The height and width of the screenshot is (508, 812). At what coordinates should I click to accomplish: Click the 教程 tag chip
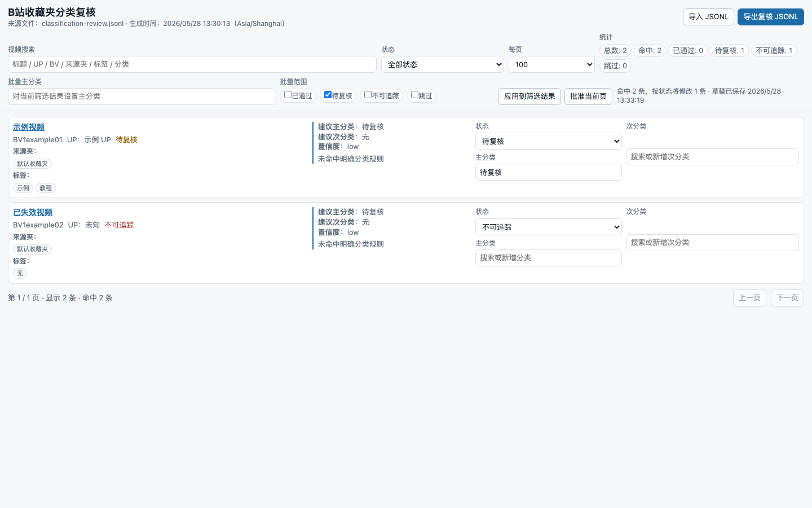tap(46, 188)
